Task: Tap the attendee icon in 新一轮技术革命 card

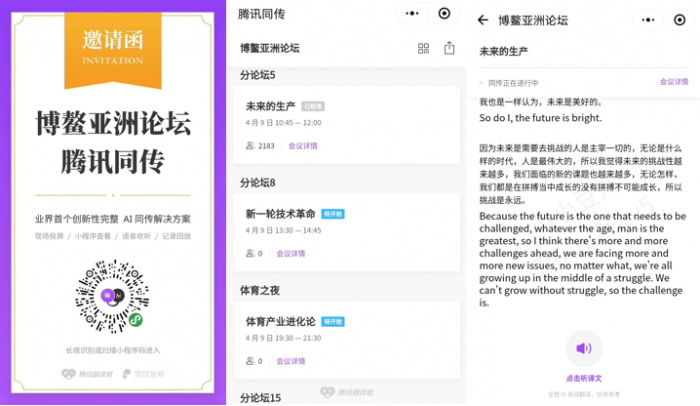Action: pyautogui.click(x=250, y=253)
